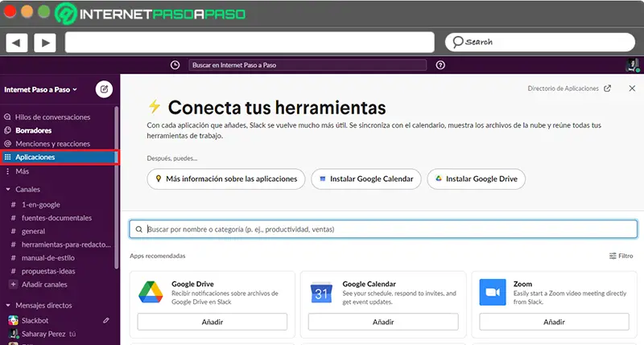The width and height of the screenshot is (644, 345).
Task: Click the browser back arrow button
Action: pos(16,43)
